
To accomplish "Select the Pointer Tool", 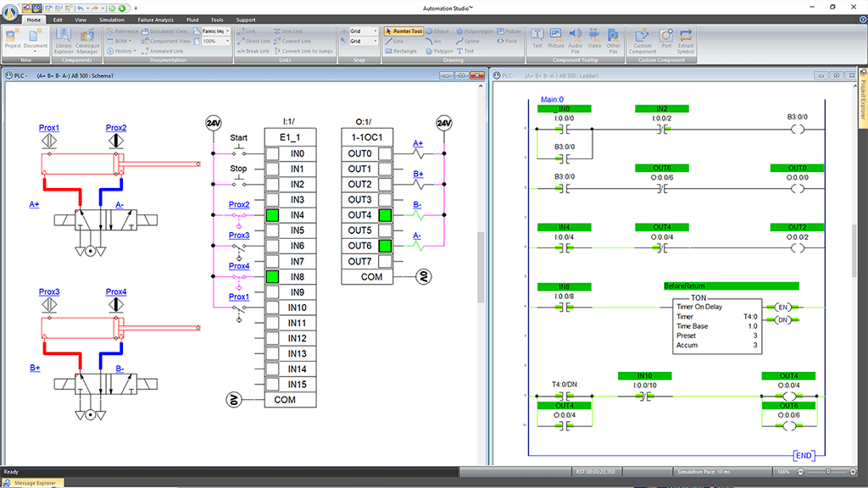I will click(403, 31).
